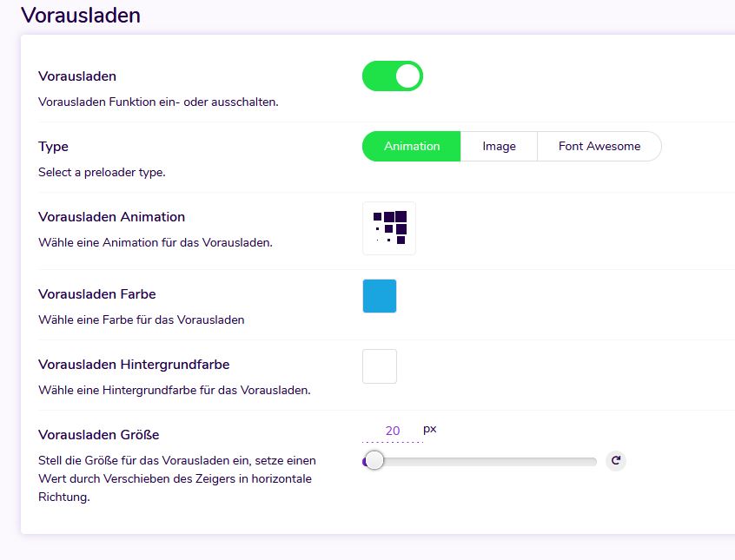Open the white Hintergrundfarbe color swatch

pos(380,366)
